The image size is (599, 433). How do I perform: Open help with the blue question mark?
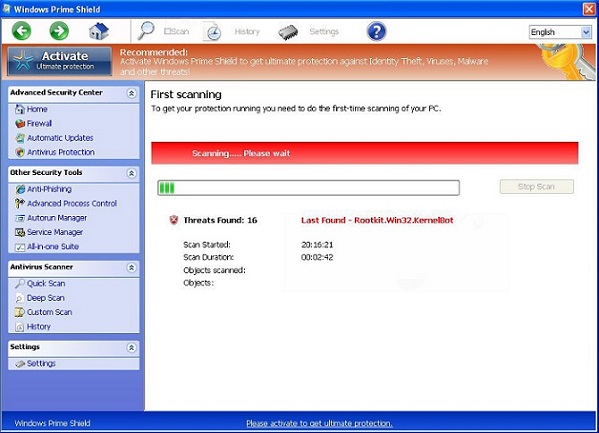coord(376,31)
